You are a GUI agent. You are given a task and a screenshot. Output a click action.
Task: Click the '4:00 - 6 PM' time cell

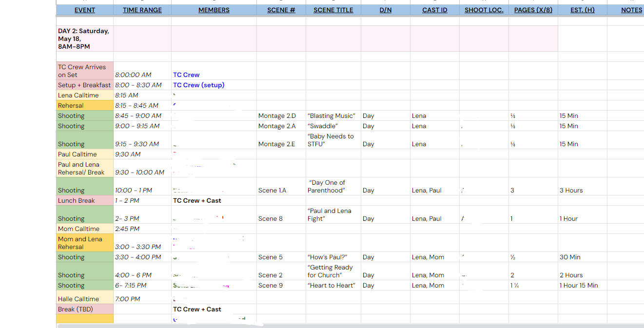click(x=142, y=271)
